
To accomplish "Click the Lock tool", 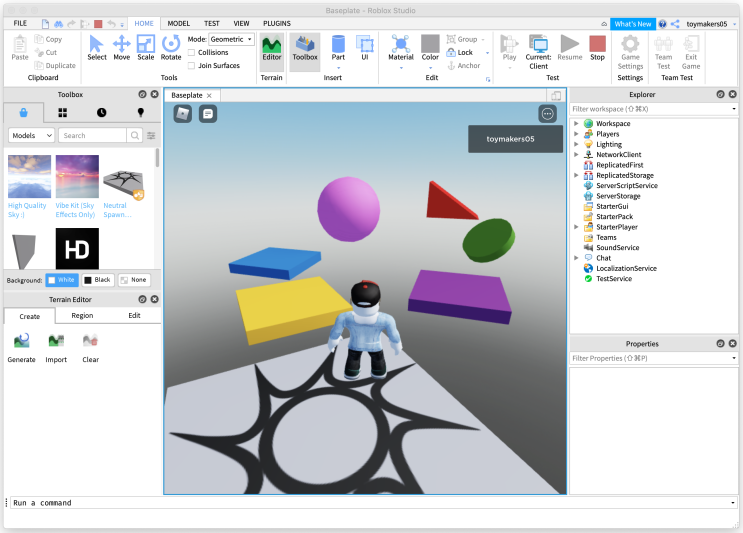I will click(x=460, y=52).
